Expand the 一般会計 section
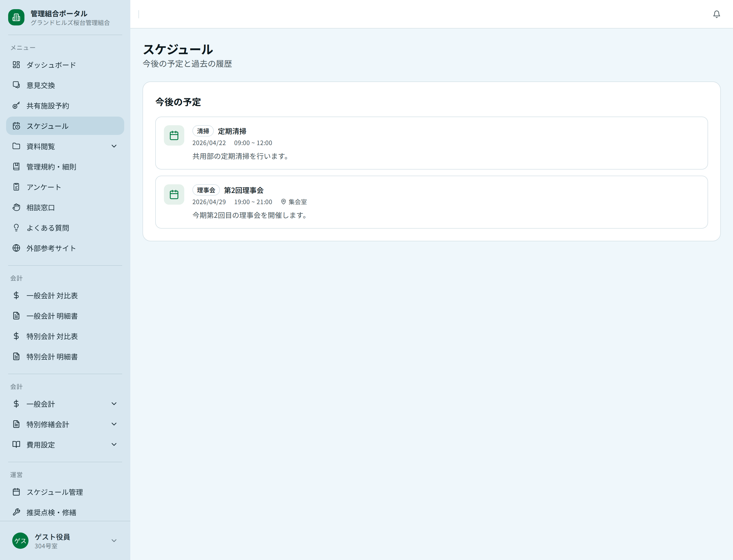This screenshot has width=733, height=560. (x=114, y=404)
